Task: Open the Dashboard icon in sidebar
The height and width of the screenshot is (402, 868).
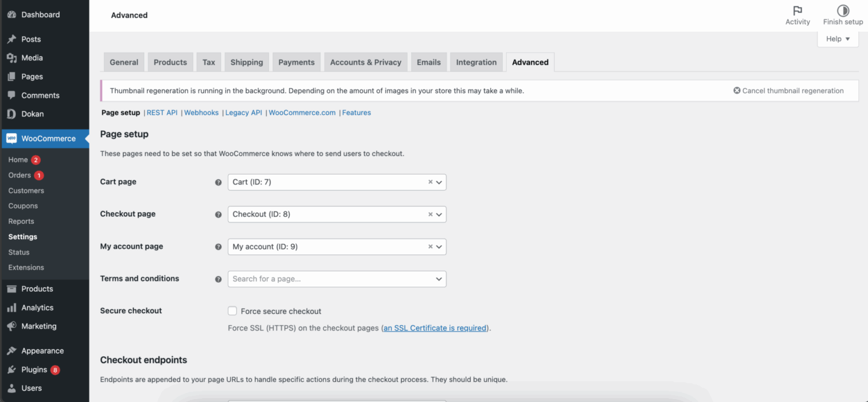Action: pos(11,15)
